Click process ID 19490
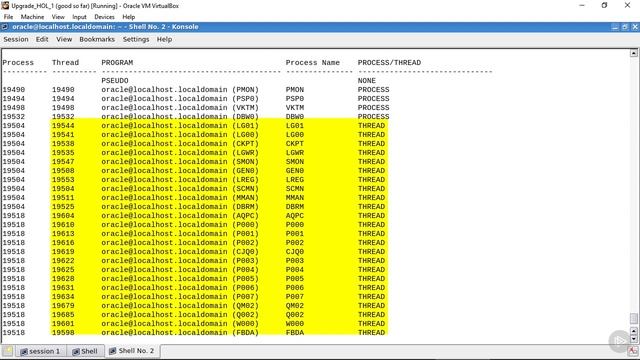The height and width of the screenshot is (360, 640). pos(13,89)
